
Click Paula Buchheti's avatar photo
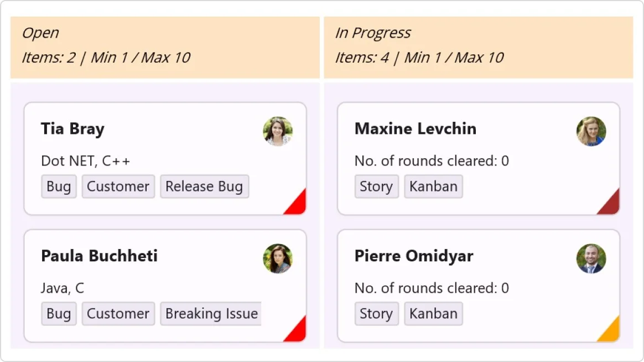pyautogui.click(x=278, y=258)
